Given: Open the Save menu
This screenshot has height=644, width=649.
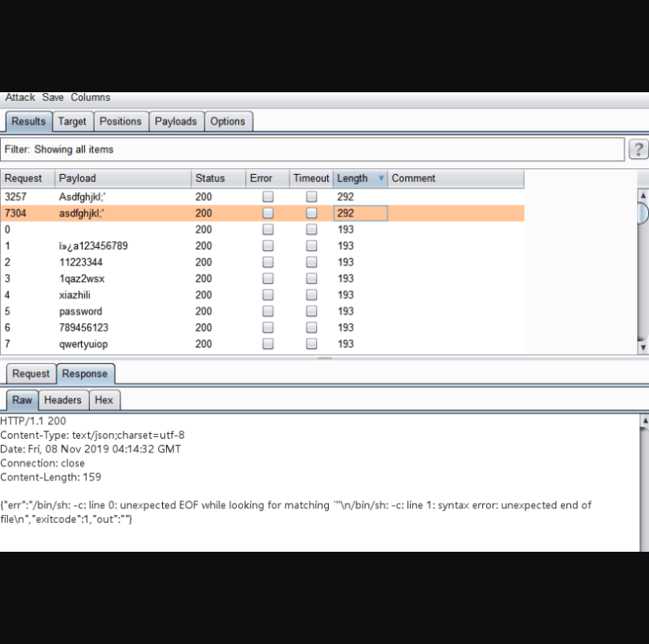Looking at the screenshot, I should (53, 97).
